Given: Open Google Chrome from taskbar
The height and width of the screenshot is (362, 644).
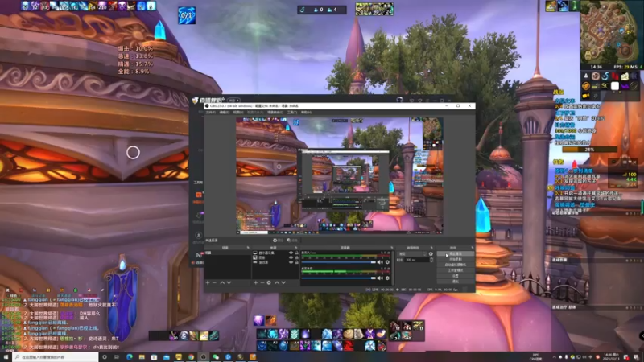Looking at the screenshot, I should [191, 357].
